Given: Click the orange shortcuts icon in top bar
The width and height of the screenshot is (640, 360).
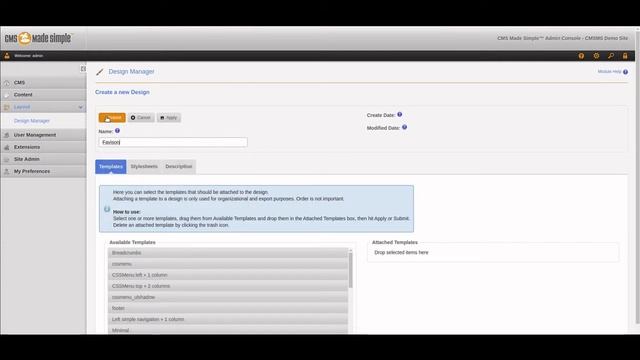Looking at the screenshot, I should (581, 56).
